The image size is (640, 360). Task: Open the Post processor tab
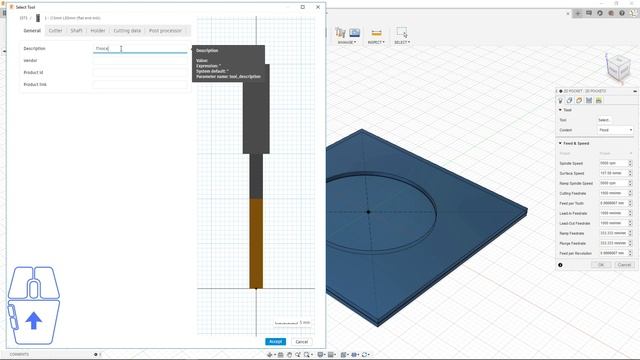[165, 31]
